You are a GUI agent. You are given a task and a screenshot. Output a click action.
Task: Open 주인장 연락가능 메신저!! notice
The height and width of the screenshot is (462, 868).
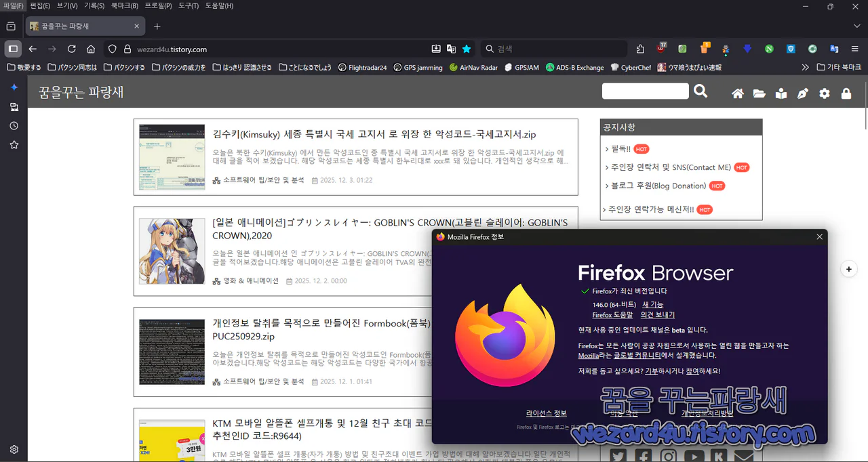(x=651, y=209)
